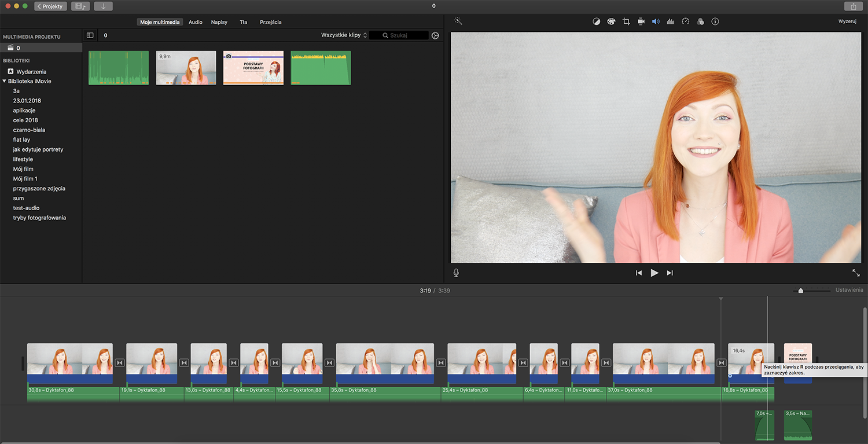Select the Podstawy Fotografii clip in timeline
Image resolution: width=868 pixels, height=444 pixels.
pyautogui.click(x=798, y=363)
